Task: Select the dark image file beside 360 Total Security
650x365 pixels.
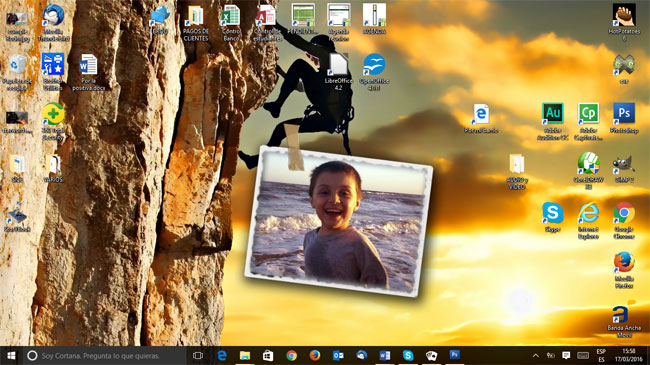Action: [17, 122]
